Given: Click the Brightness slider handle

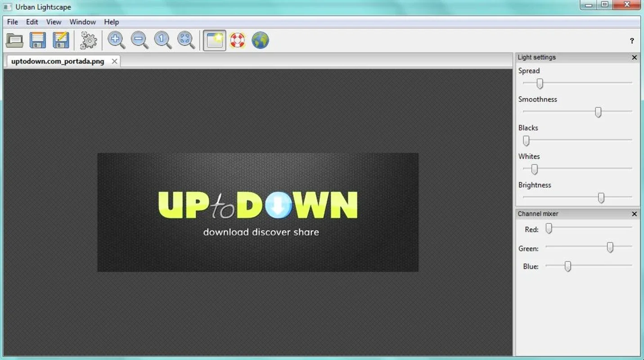Looking at the screenshot, I should (x=601, y=198).
